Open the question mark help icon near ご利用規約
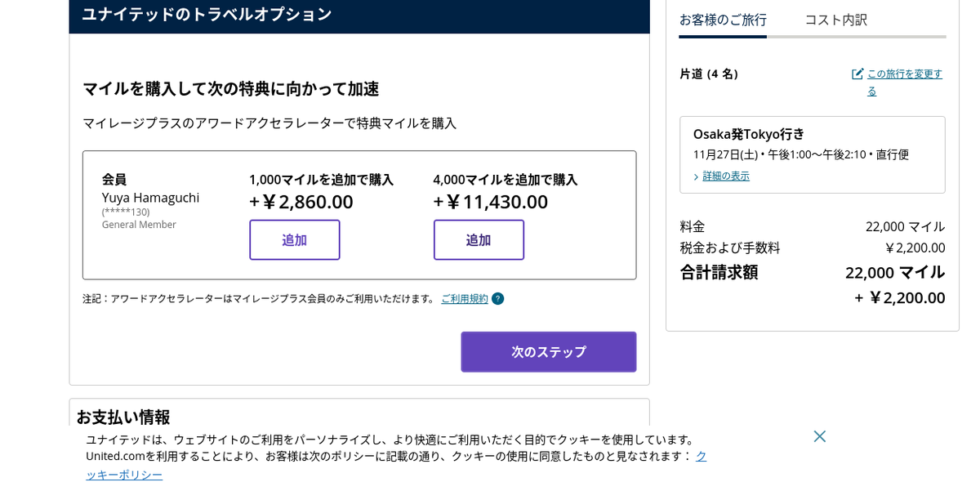Viewport: 980px width, 482px height. click(x=498, y=299)
